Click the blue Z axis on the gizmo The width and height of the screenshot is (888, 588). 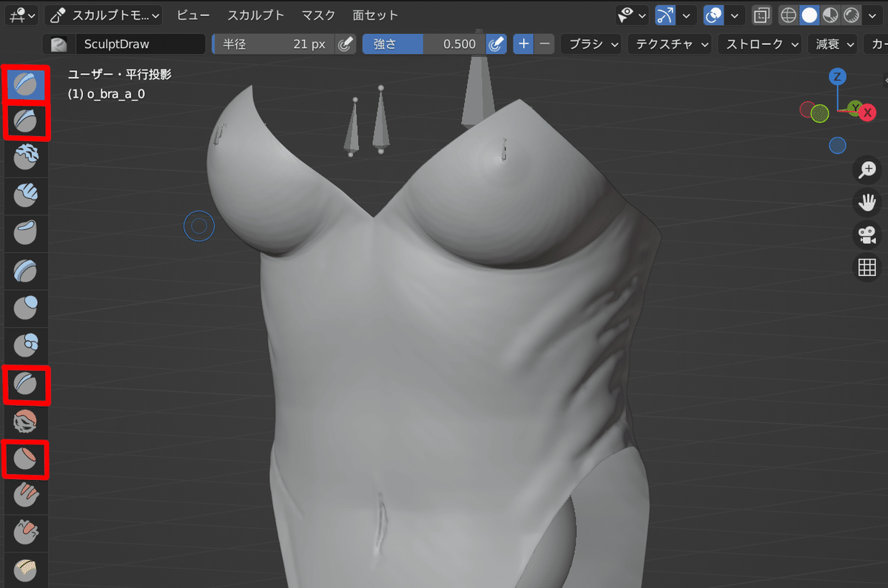click(837, 77)
